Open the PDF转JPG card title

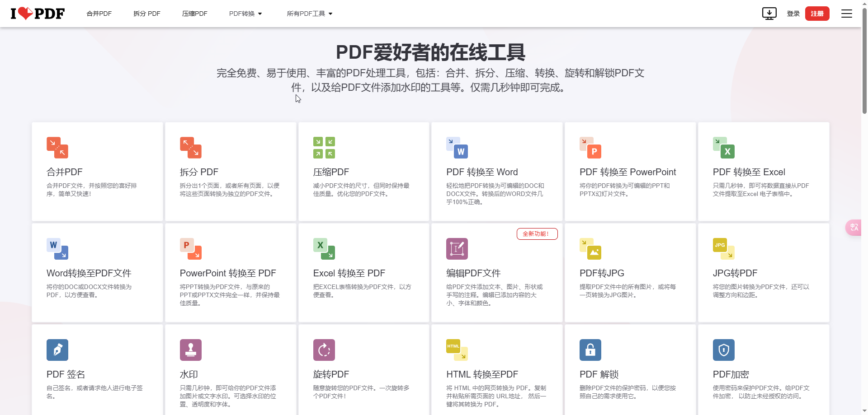(602, 273)
